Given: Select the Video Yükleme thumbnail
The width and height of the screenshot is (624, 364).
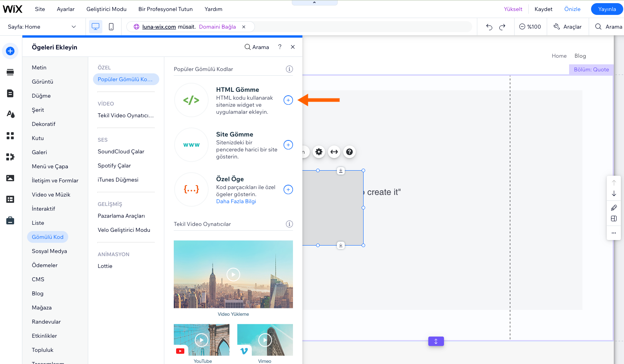Looking at the screenshot, I should [x=233, y=274].
